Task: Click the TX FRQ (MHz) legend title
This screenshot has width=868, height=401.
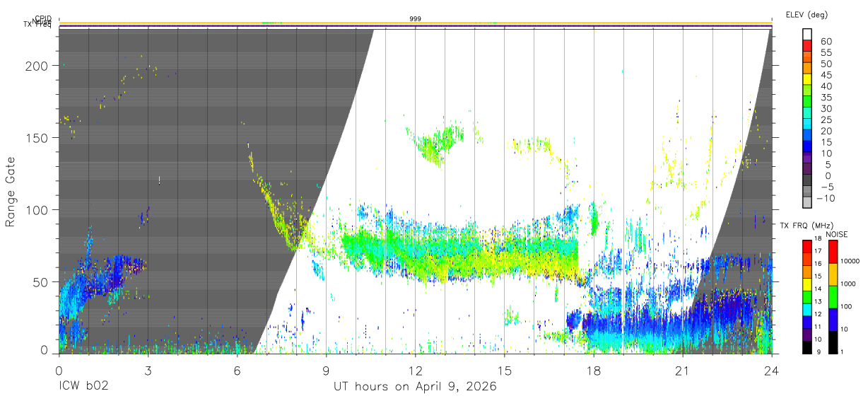Action: click(x=805, y=225)
